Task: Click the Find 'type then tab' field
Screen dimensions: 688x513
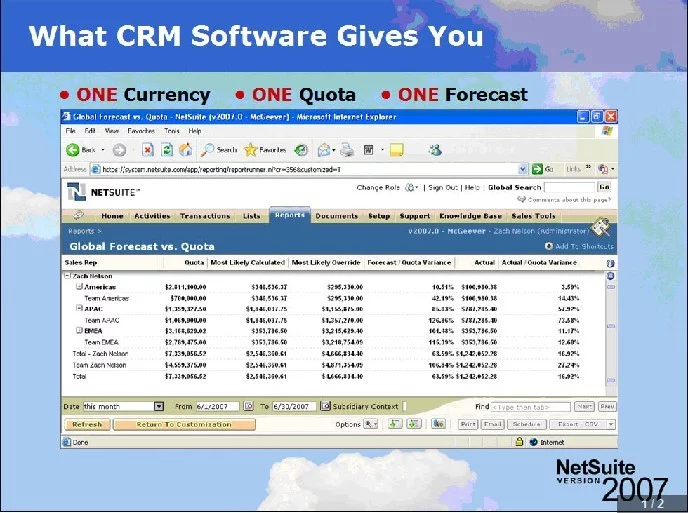Action: 530,407
